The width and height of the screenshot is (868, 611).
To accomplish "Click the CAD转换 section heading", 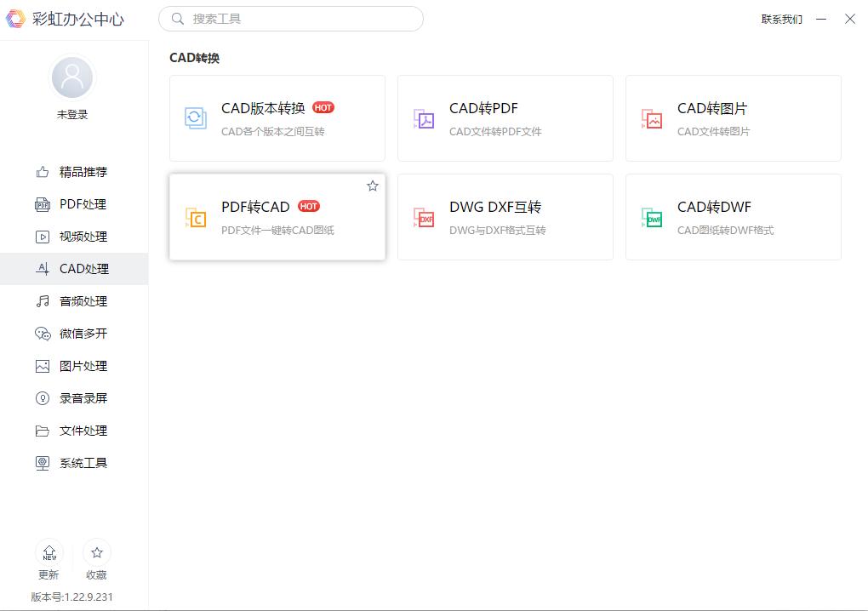I will (194, 58).
